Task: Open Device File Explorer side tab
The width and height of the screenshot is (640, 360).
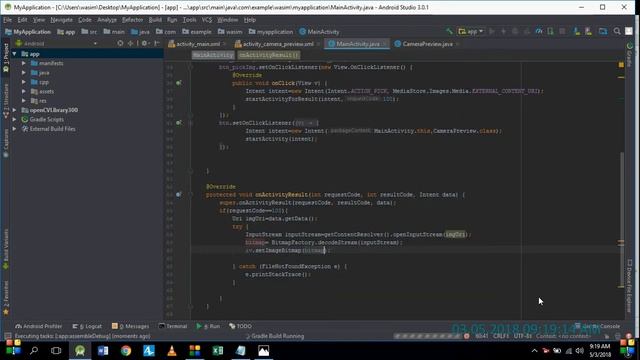Action: tap(629, 286)
